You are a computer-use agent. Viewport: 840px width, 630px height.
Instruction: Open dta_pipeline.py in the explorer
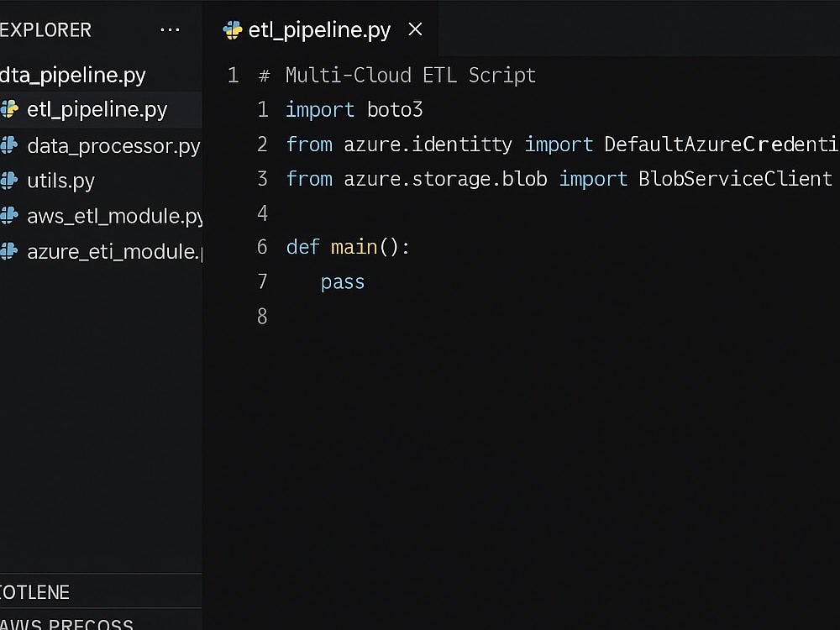click(73, 75)
